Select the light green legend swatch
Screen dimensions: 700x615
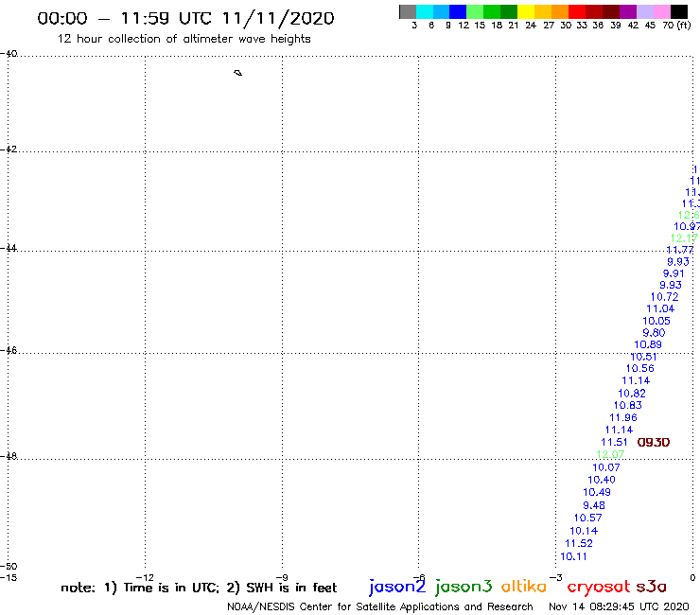(475, 11)
